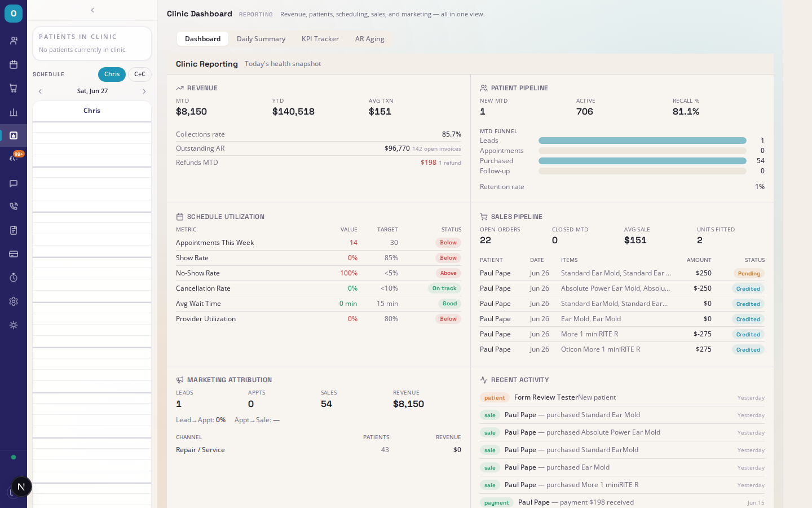Image resolution: width=812 pixels, height=508 pixels.
Task: Go to next day in schedule
Action: (144, 91)
